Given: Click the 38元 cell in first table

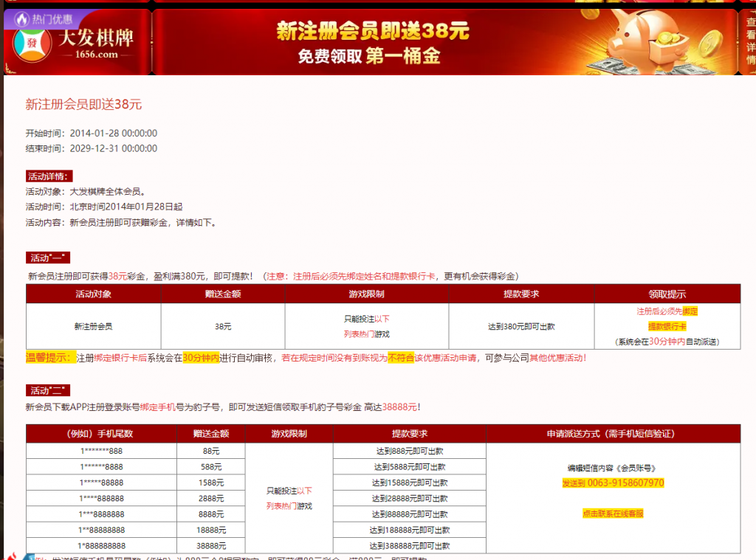Looking at the screenshot, I should click(223, 326).
